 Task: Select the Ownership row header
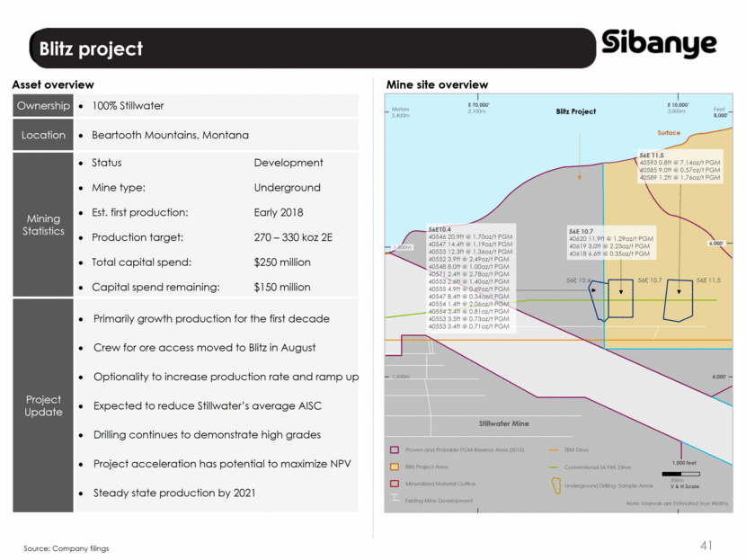(43, 106)
